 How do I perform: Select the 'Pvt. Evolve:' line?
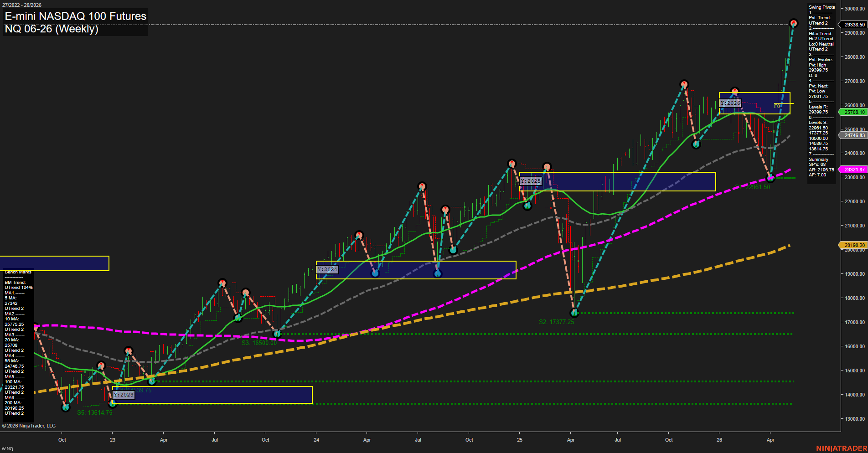(x=821, y=59)
